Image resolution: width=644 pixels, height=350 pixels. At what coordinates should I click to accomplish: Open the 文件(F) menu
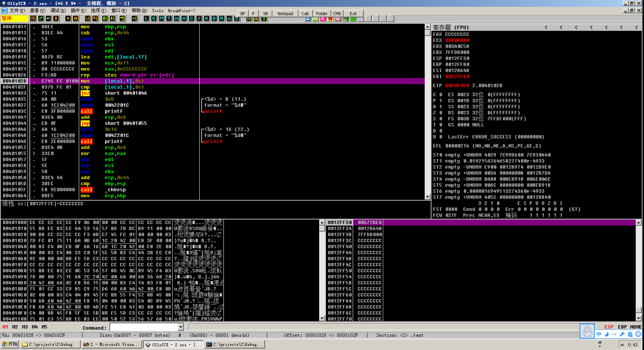pyautogui.click(x=17, y=11)
